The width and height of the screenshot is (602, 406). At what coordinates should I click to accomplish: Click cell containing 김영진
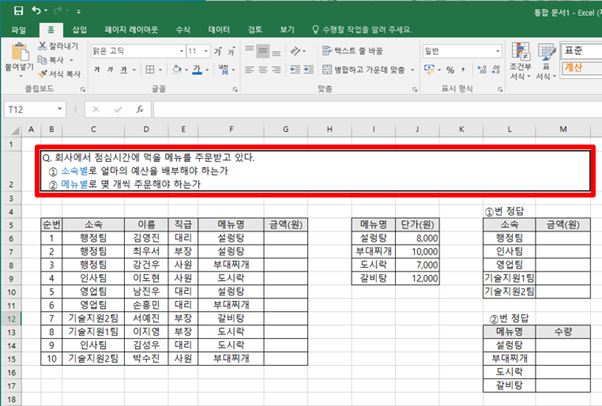(146, 238)
